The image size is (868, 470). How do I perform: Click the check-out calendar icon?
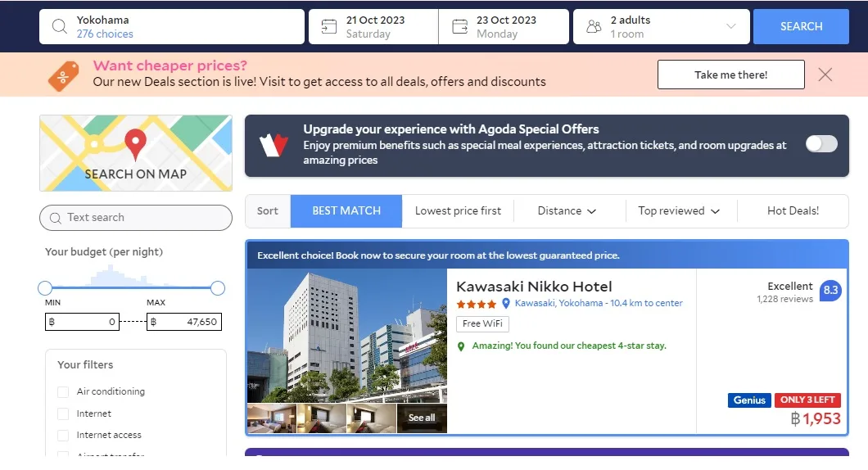coord(459,26)
